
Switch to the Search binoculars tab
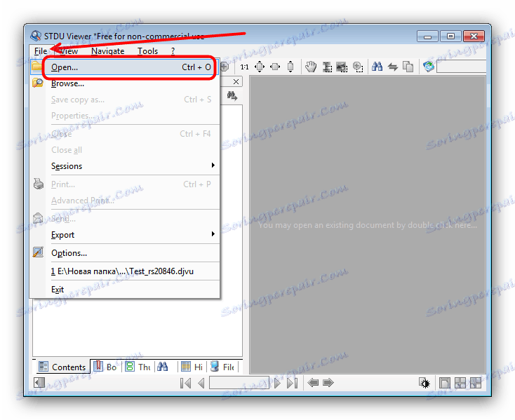click(x=163, y=367)
